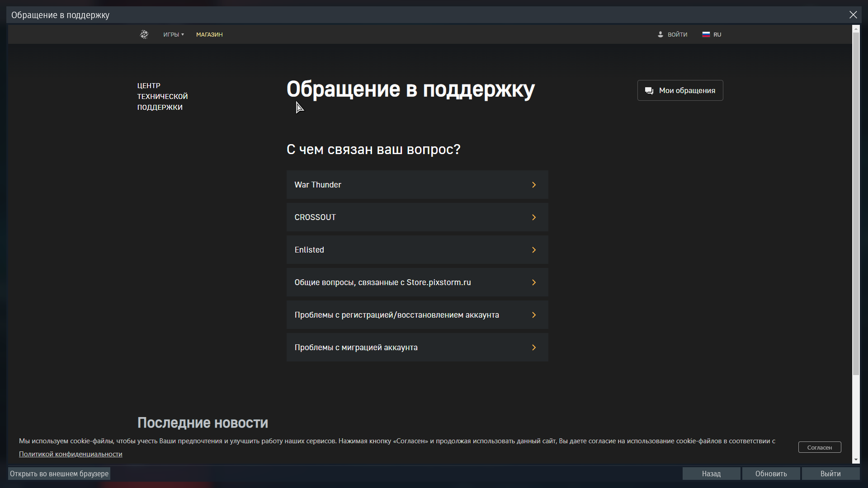
Task: Click the Назад button
Action: tap(711, 474)
